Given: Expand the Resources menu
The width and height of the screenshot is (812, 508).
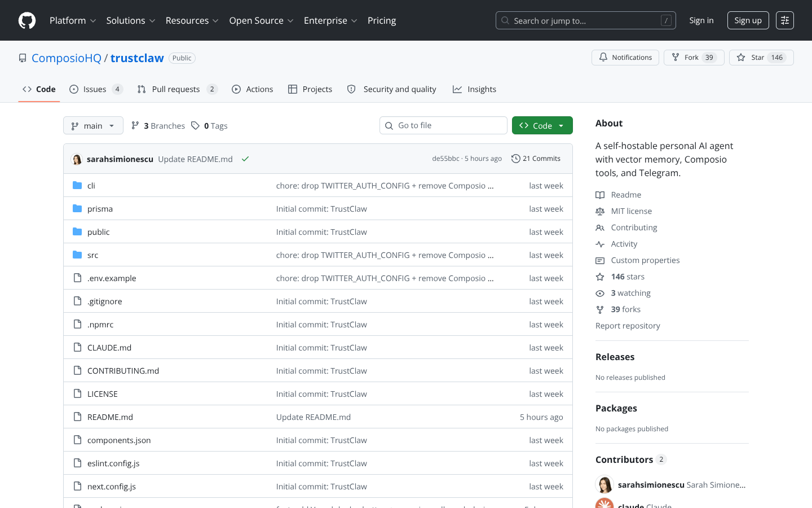Looking at the screenshot, I should pos(192,20).
